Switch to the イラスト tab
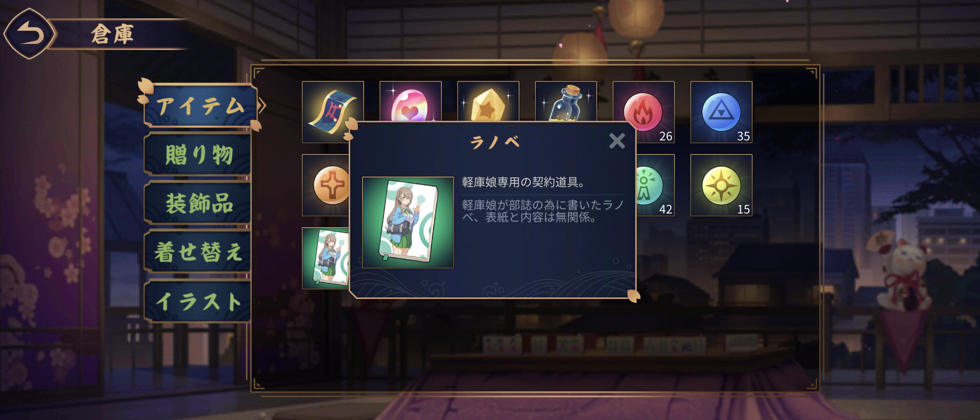The width and height of the screenshot is (980, 420). [198, 301]
